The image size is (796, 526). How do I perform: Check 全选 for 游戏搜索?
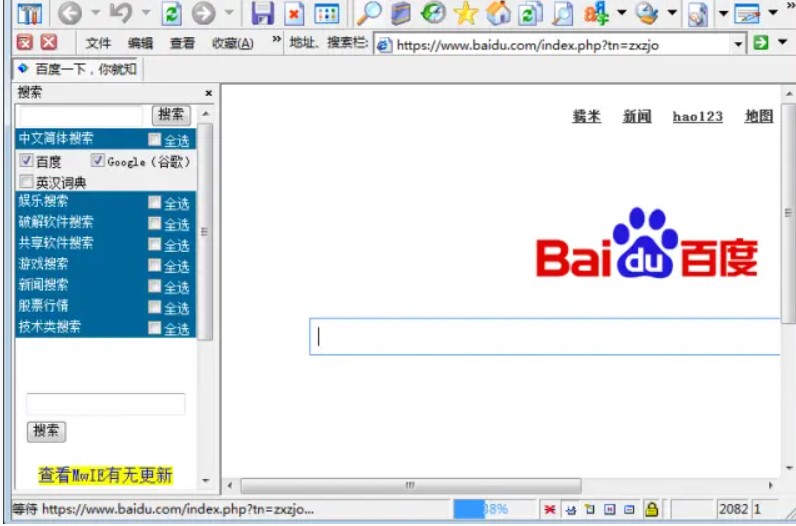tap(154, 265)
